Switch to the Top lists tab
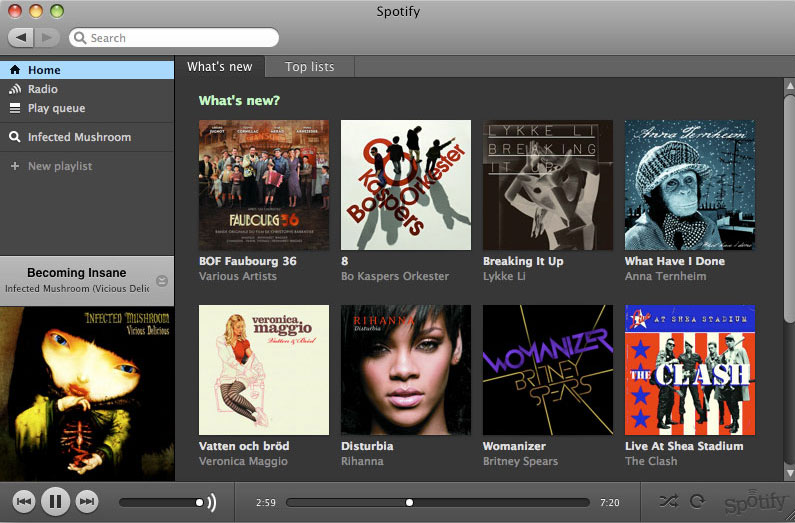 pyautogui.click(x=309, y=66)
